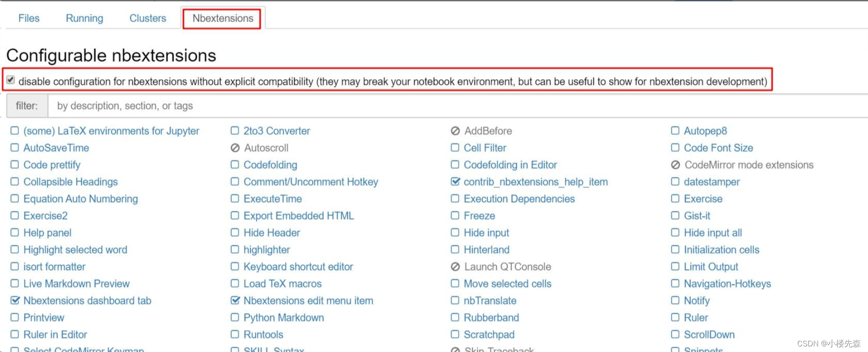The image size is (868, 352).
Task: Open the ExecuteTime extension details
Action: 273,199
